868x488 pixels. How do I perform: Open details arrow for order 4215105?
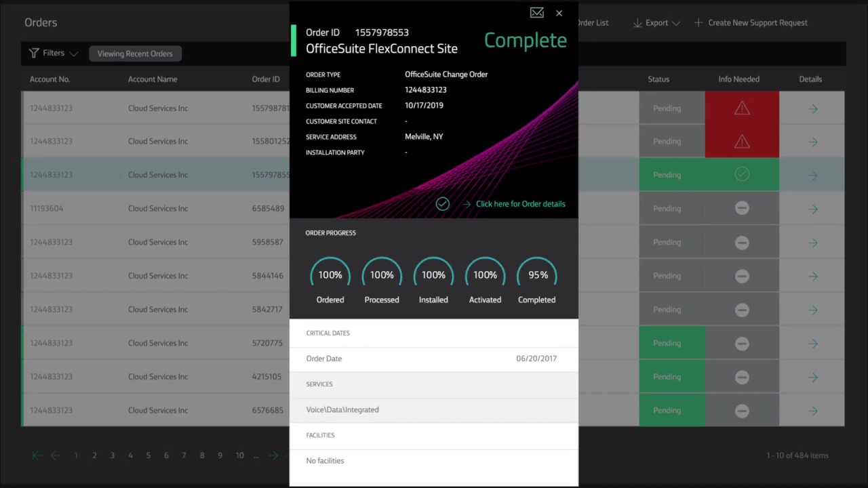pyautogui.click(x=812, y=378)
